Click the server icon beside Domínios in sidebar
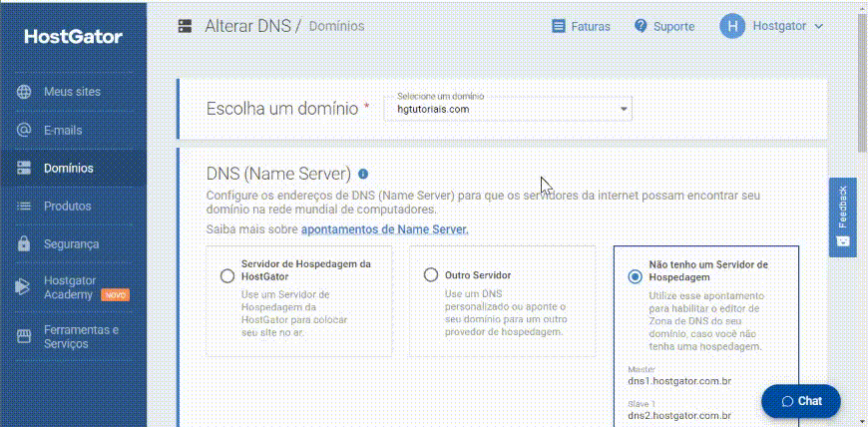 point(24,168)
